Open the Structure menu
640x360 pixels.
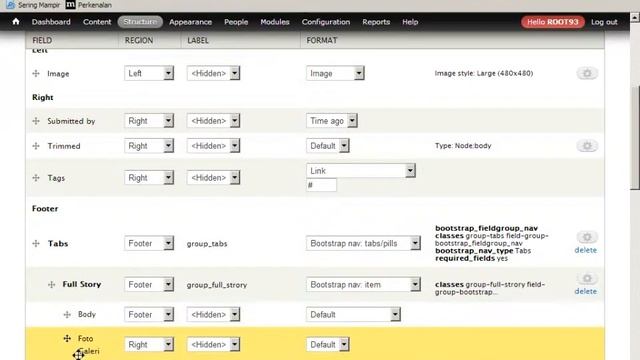coord(140,22)
